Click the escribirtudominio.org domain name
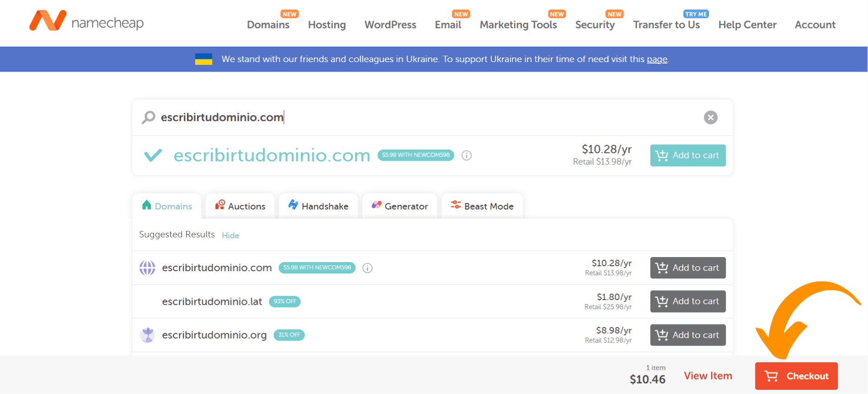 [214, 335]
